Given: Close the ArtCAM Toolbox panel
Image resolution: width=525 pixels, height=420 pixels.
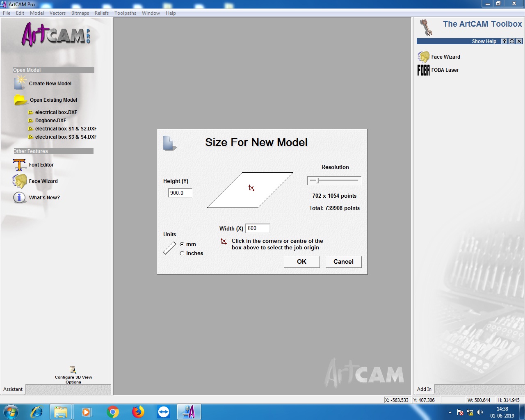Looking at the screenshot, I should (x=519, y=41).
